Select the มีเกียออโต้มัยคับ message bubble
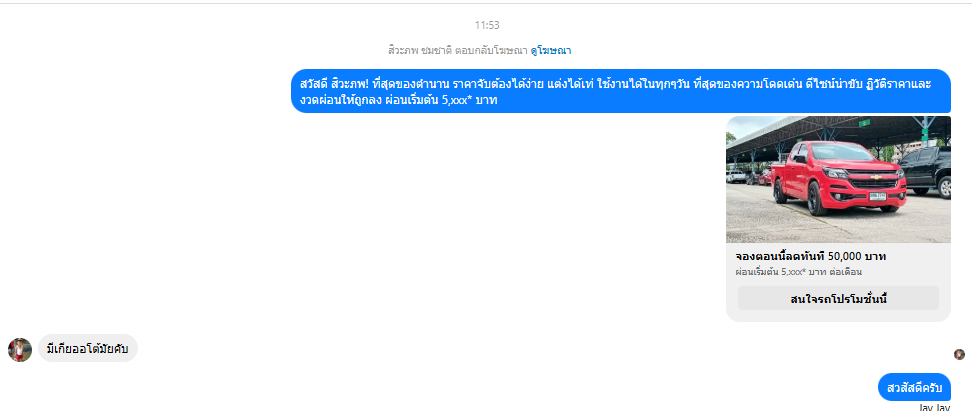The image size is (972, 411). pyautogui.click(x=87, y=350)
